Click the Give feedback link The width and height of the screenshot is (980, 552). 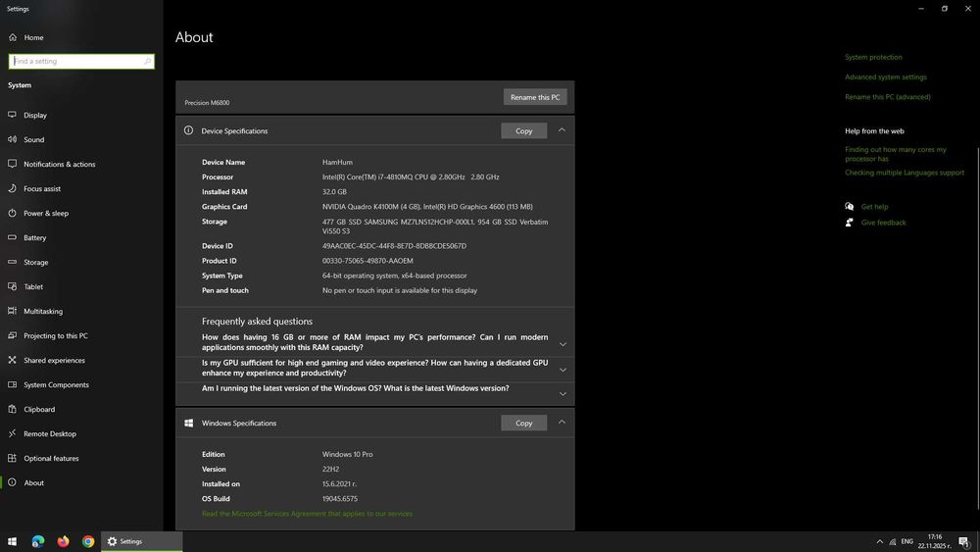pos(883,223)
